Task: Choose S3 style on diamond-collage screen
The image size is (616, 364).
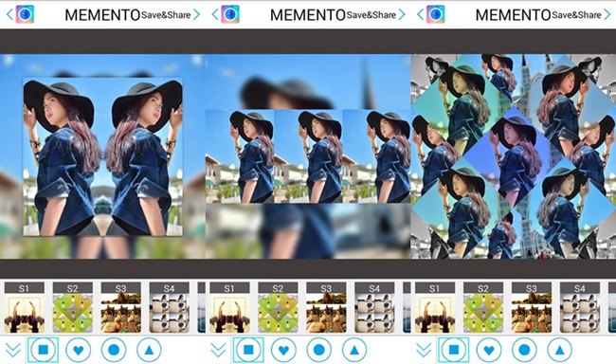Action: (532, 307)
